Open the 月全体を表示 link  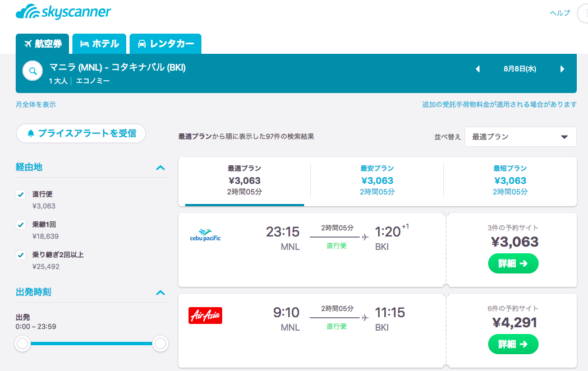tap(36, 104)
